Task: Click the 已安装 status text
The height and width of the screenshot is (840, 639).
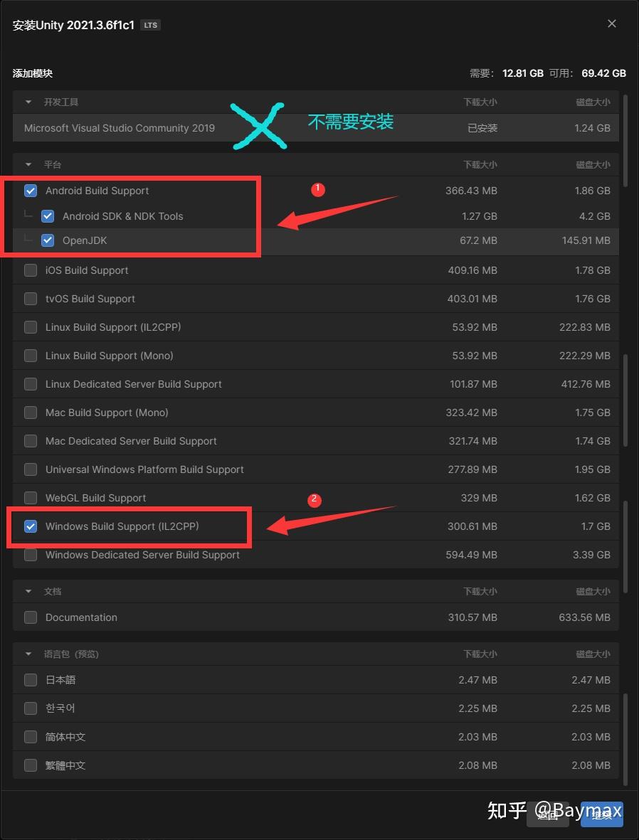Action: (482, 128)
